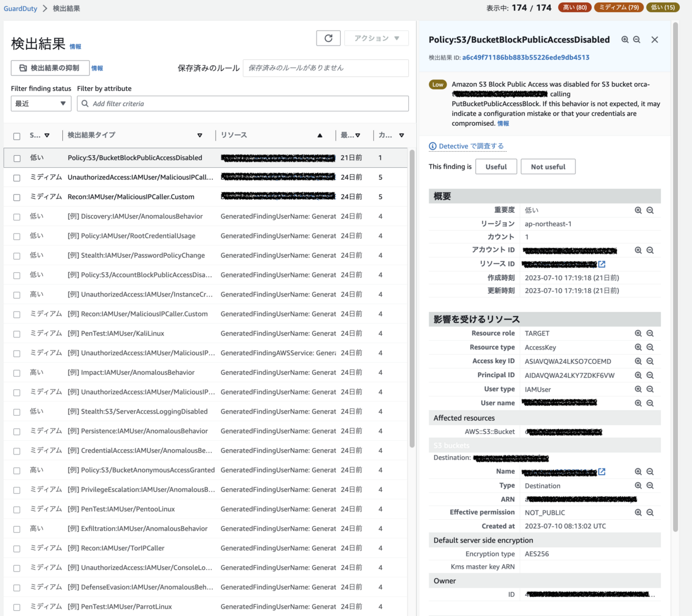Open 情報 link next to 検出結果 heading
The width and height of the screenshot is (692, 616).
click(x=76, y=47)
